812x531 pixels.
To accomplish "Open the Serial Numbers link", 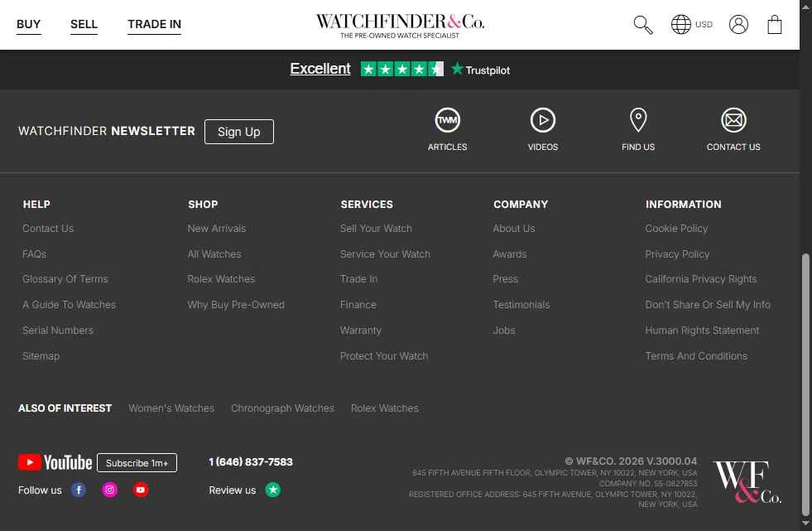I will (57, 330).
